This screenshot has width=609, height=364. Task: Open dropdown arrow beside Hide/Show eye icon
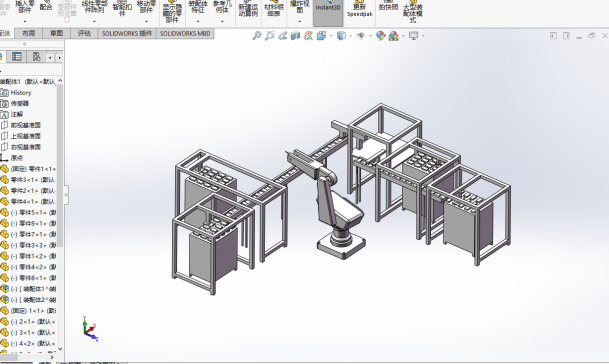tap(370, 36)
